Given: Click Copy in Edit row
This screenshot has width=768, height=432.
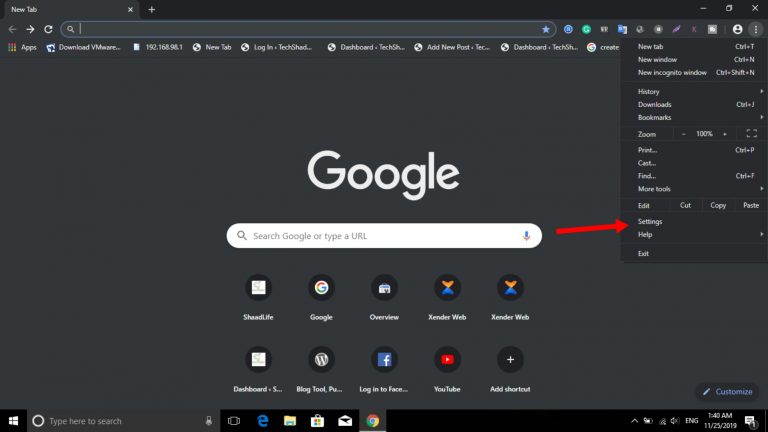Looking at the screenshot, I should tap(718, 206).
